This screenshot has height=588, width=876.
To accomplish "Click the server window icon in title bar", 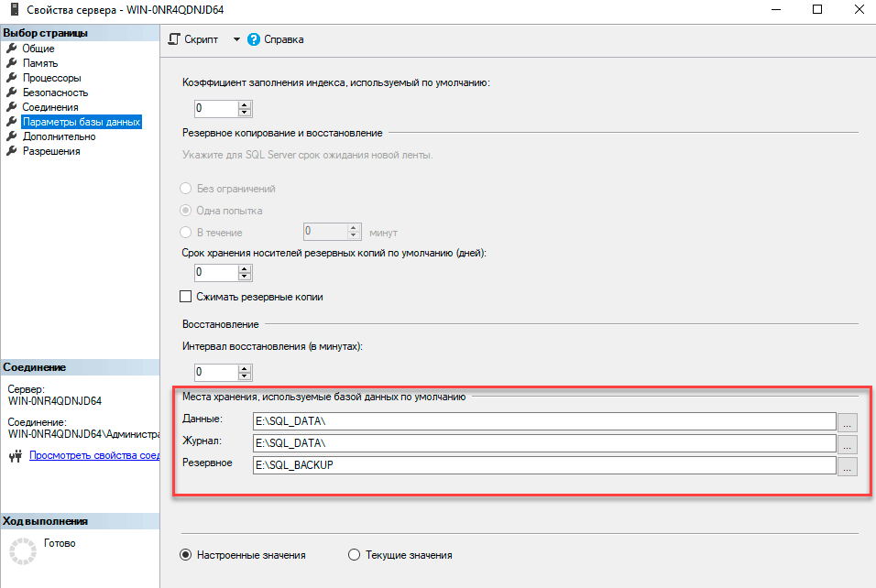I will 13,10.
